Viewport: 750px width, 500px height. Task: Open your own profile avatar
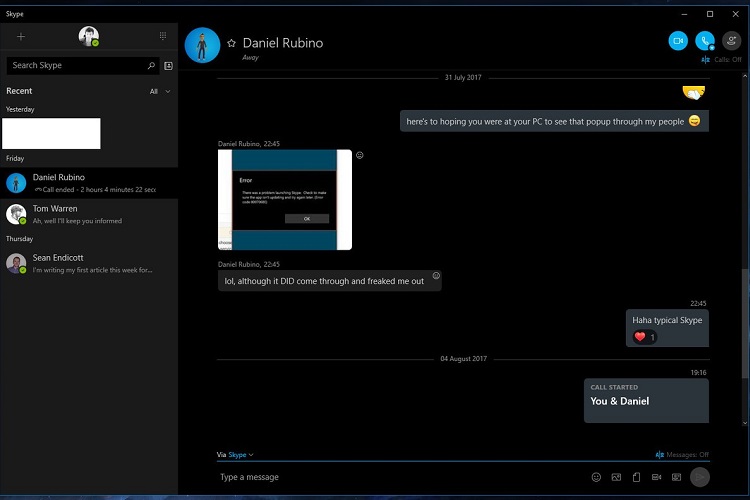(88, 36)
